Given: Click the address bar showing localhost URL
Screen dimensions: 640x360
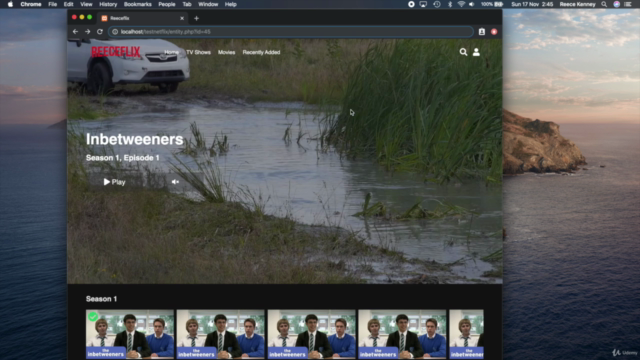Looking at the screenshot, I should pos(291,31).
